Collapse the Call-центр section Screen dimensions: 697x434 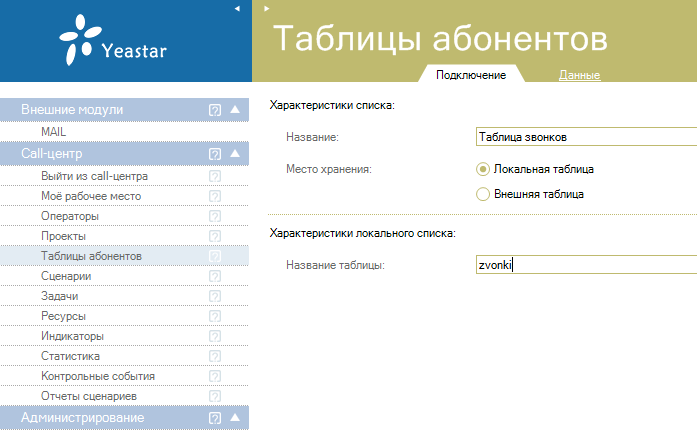pyautogui.click(x=235, y=154)
